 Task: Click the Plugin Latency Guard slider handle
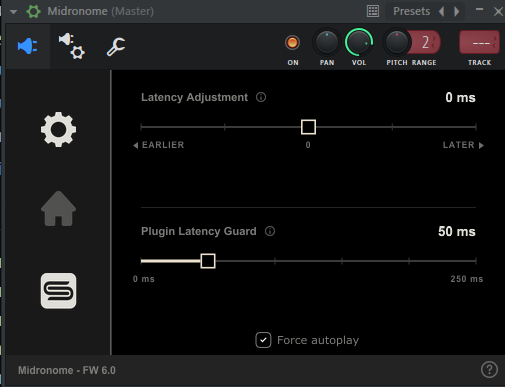[x=208, y=261]
